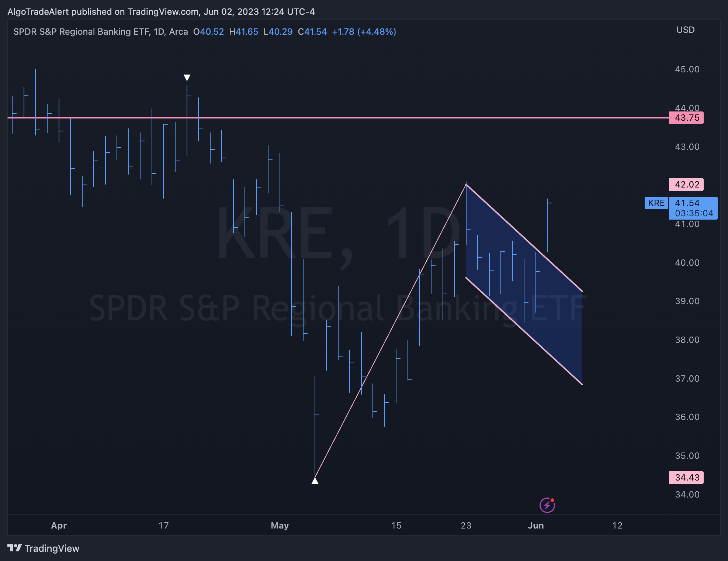Screen dimensions: 728x561
Task: Click the TradingView logo at bottom left
Action: pos(43,548)
